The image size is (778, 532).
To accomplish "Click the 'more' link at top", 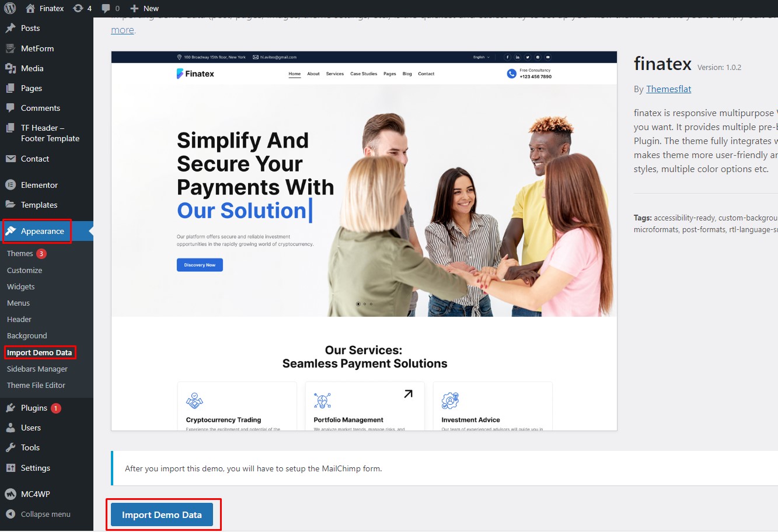I will pyautogui.click(x=123, y=30).
